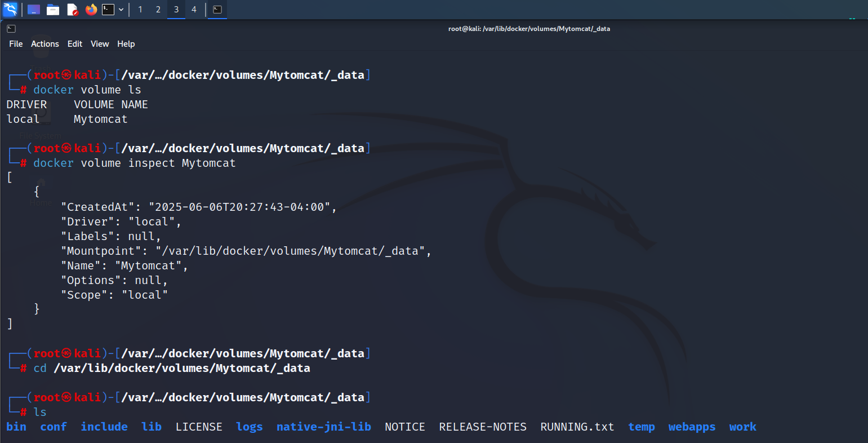Click 'docker volume inspect Mytomcat' command
The height and width of the screenshot is (443, 868).
pos(135,163)
